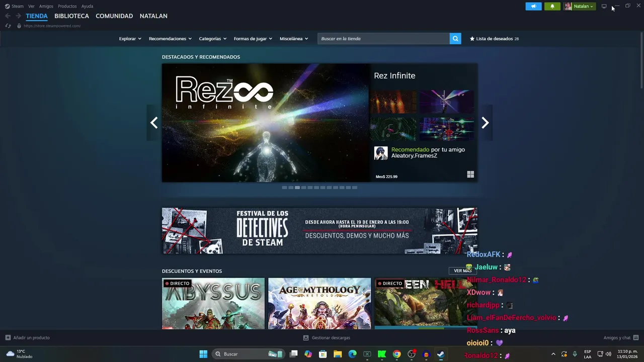Open the taskbar weather widget 13°C Nublado
This screenshot has height=362, width=644.
19,354
